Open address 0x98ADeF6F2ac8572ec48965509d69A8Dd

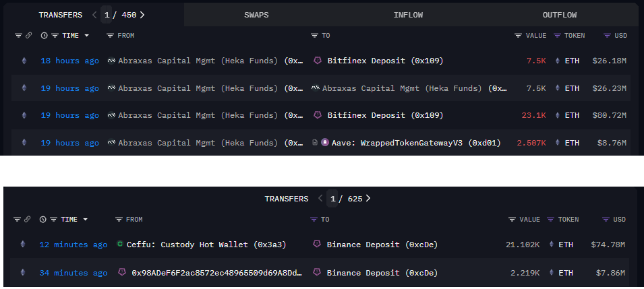tap(217, 273)
